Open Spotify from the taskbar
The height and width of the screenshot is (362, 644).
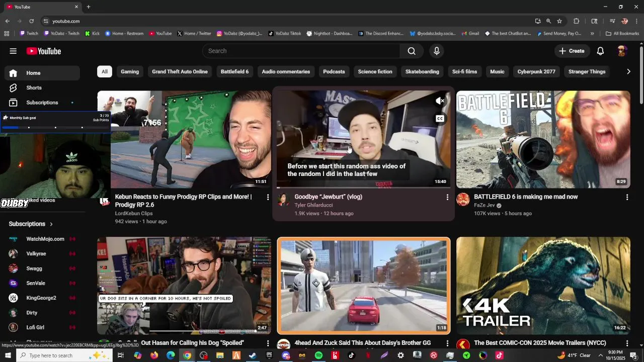318,355
